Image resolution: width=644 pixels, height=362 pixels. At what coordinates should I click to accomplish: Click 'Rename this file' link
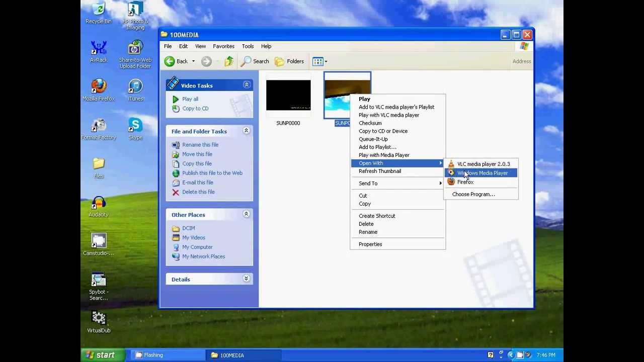click(200, 145)
